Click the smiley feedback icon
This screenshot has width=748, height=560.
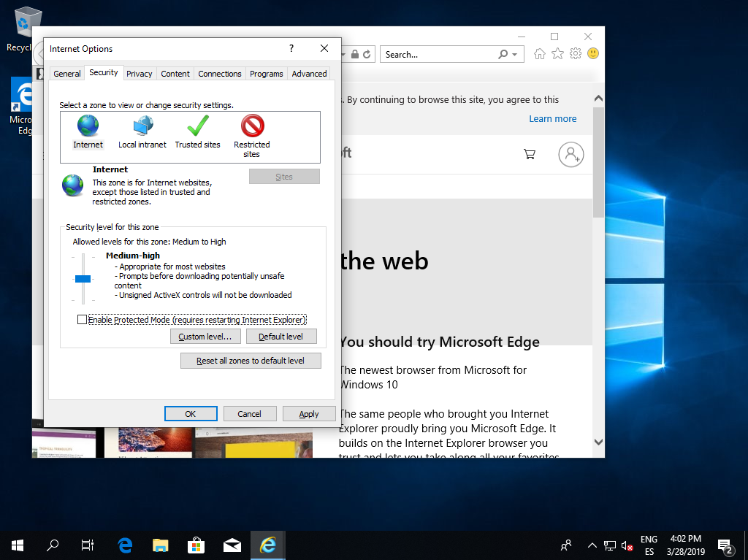[x=593, y=53]
